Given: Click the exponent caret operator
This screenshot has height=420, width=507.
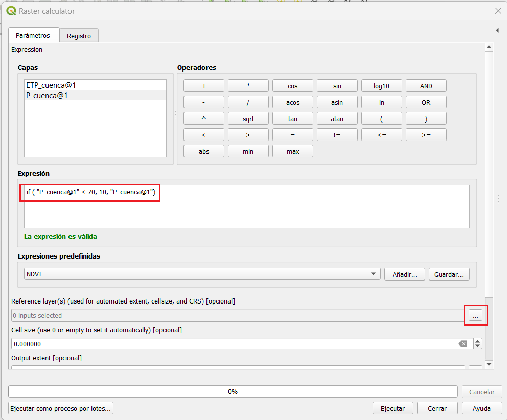Looking at the screenshot, I should coord(203,119).
